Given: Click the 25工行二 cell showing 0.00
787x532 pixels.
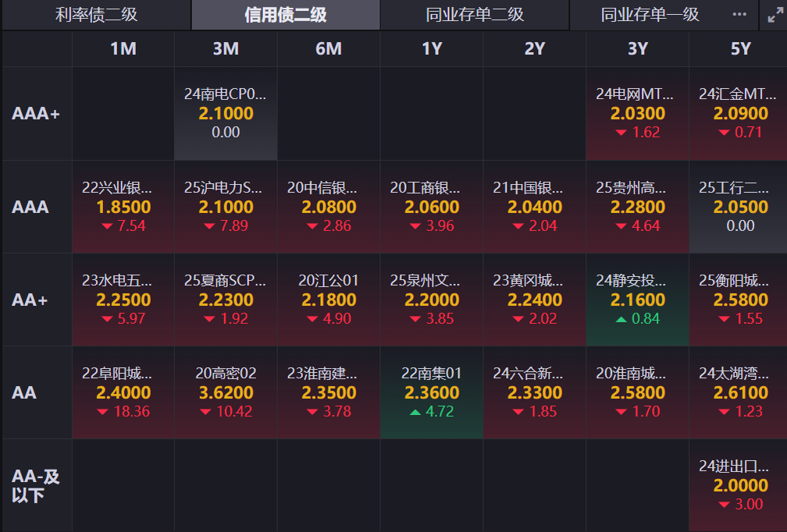Looking at the screenshot, I should (739, 207).
